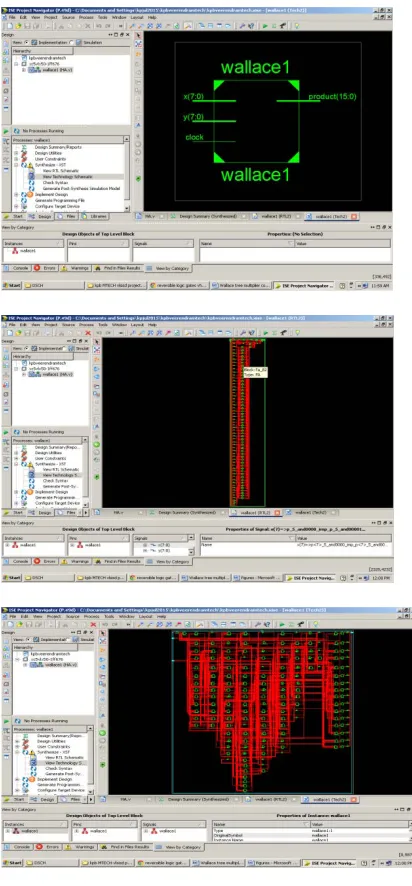This screenshot has width=412, height=886.
Task: Open File menu in symbol-view window
Action: tap(12, 18)
